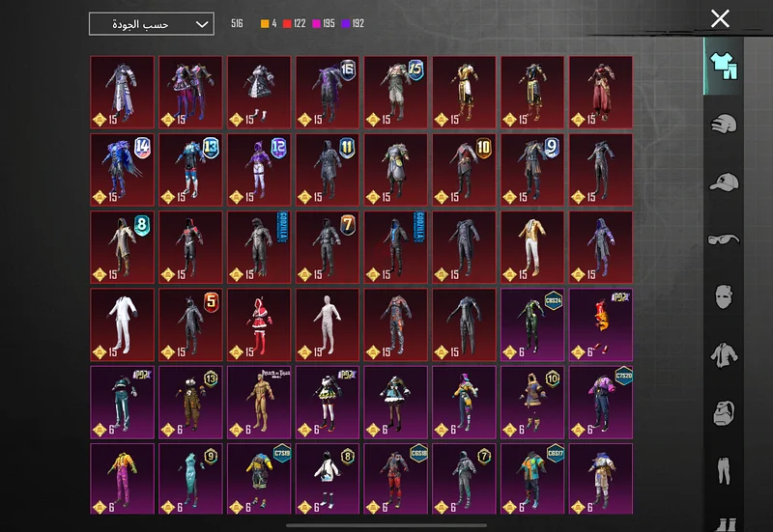Select the white suit outfit
Viewport: 773px width, 532px height.
[123, 324]
